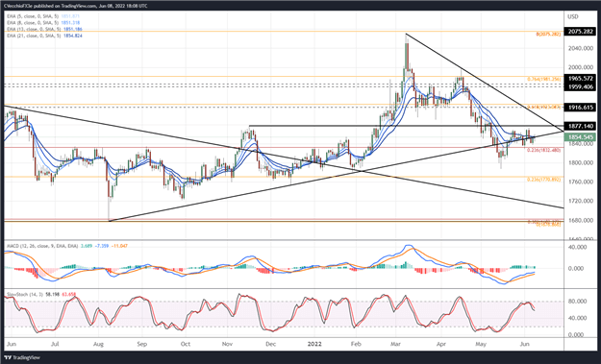Click the 0.236 (1832.480) Fibonacci label
Screen dimensions: 601x364
544,151
